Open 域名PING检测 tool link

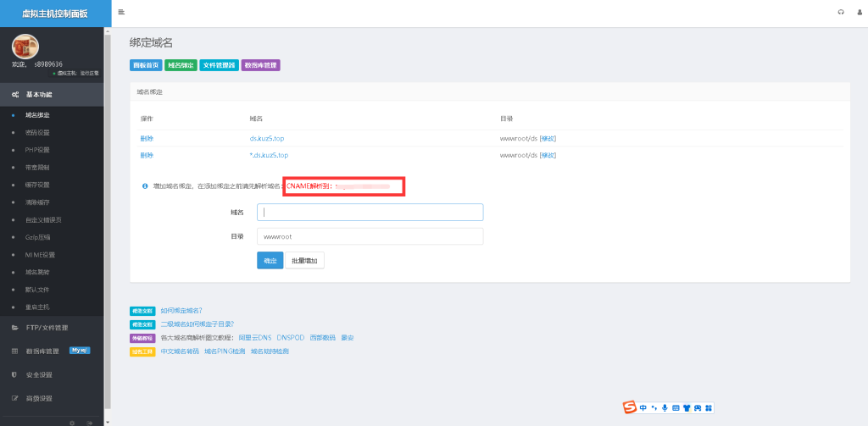(x=225, y=351)
